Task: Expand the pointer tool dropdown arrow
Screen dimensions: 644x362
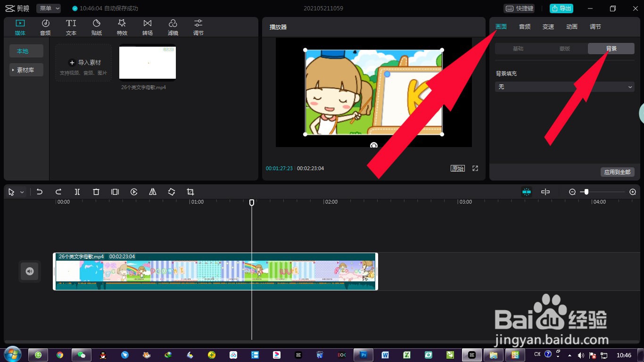Action: point(22,192)
